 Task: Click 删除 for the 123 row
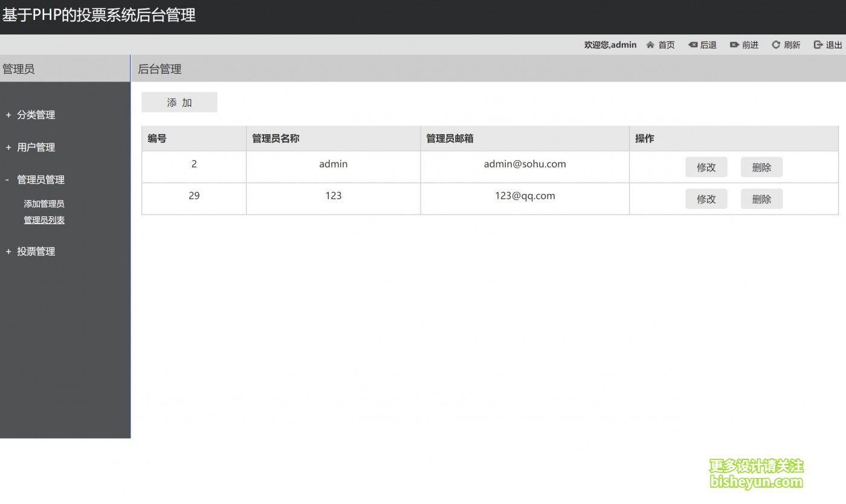click(761, 199)
